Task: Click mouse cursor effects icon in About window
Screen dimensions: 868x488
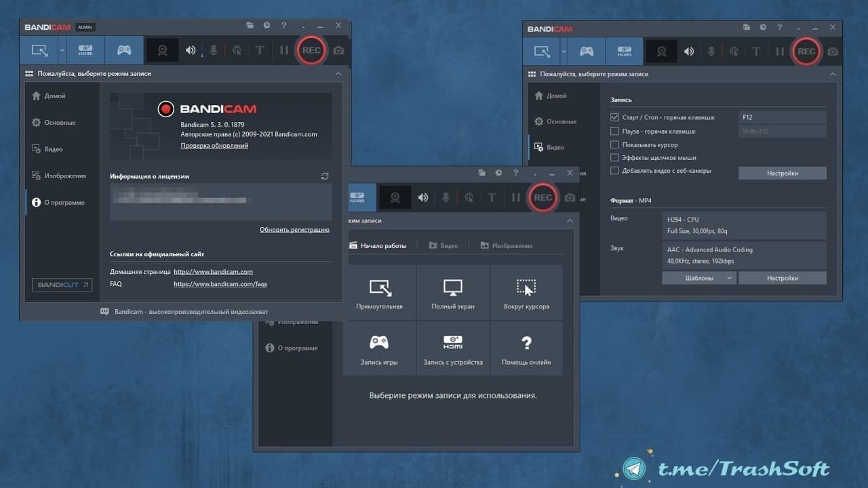Action: tap(237, 50)
